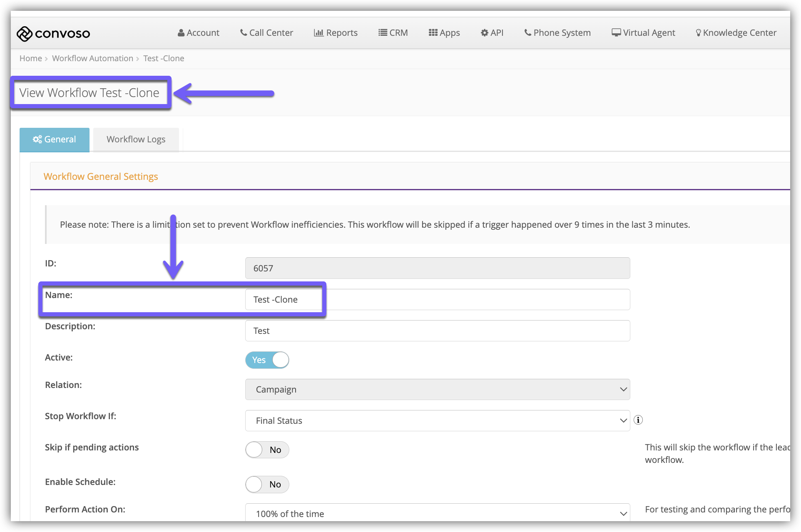The image size is (801, 532).
Task: Open the Reports menu
Action: pyautogui.click(x=336, y=33)
